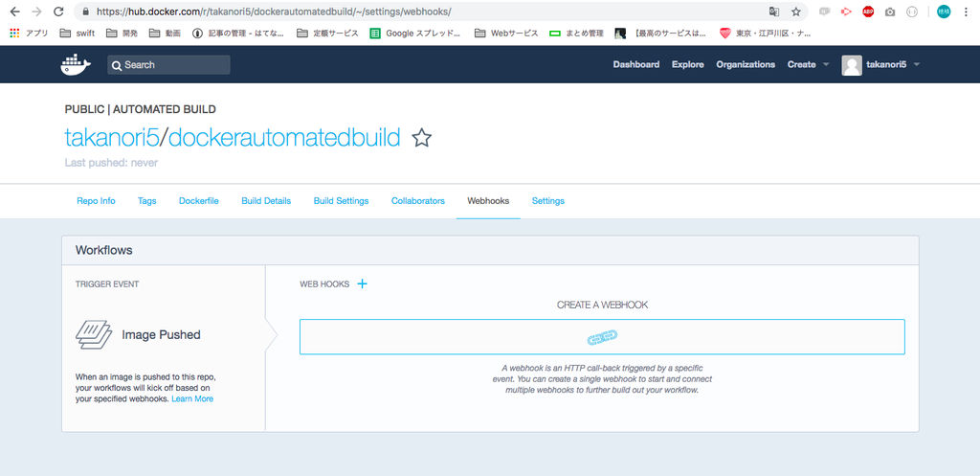Open the 開発 bookmark folder

[x=122, y=34]
